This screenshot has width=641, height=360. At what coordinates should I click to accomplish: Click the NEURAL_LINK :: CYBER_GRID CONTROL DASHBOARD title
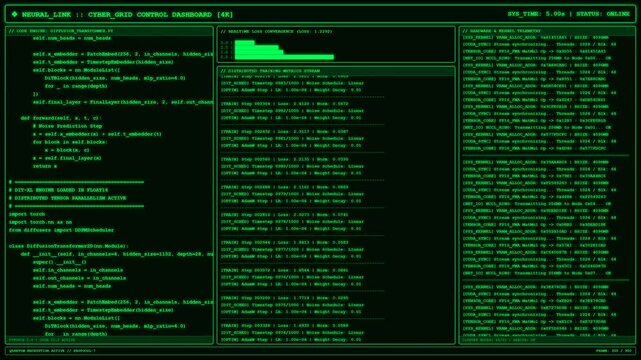[x=127, y=14]
